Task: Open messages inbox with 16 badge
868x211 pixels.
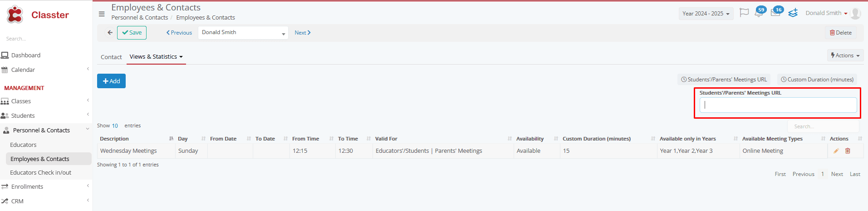Action: click(776, 12)
